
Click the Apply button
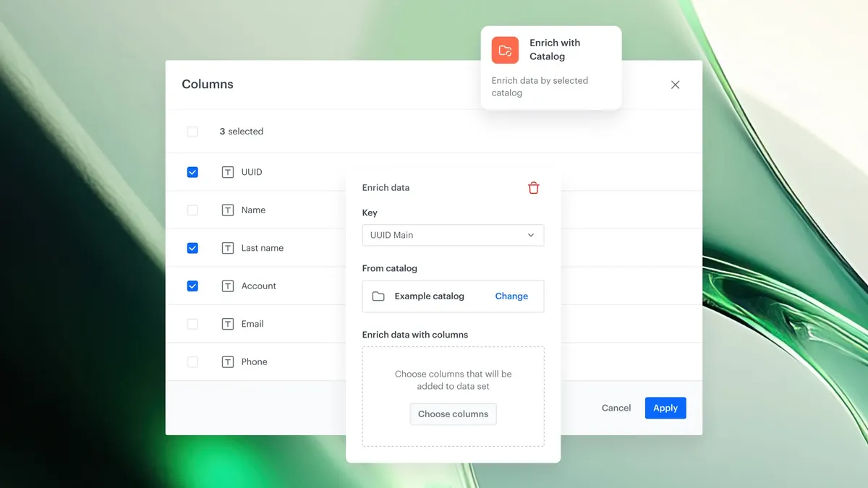665,407
